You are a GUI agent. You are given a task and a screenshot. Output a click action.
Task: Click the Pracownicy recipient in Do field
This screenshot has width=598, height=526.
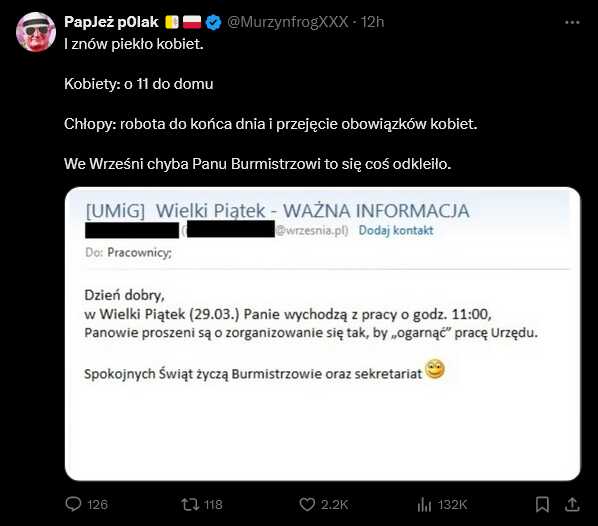(x=139, y=253)
